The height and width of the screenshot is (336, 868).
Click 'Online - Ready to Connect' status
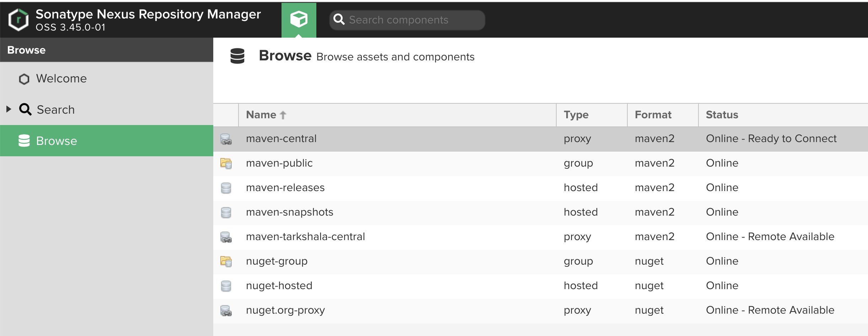point(771,139)
